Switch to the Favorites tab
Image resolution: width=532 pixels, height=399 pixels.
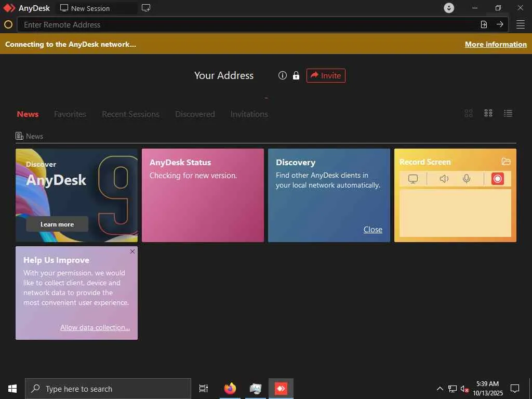pos(70,114)
